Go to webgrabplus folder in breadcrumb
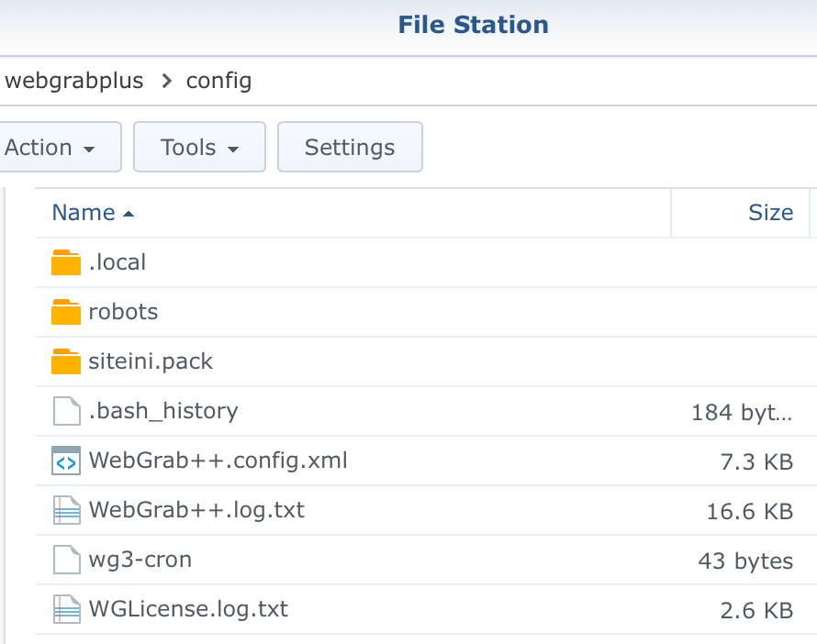 74,81
